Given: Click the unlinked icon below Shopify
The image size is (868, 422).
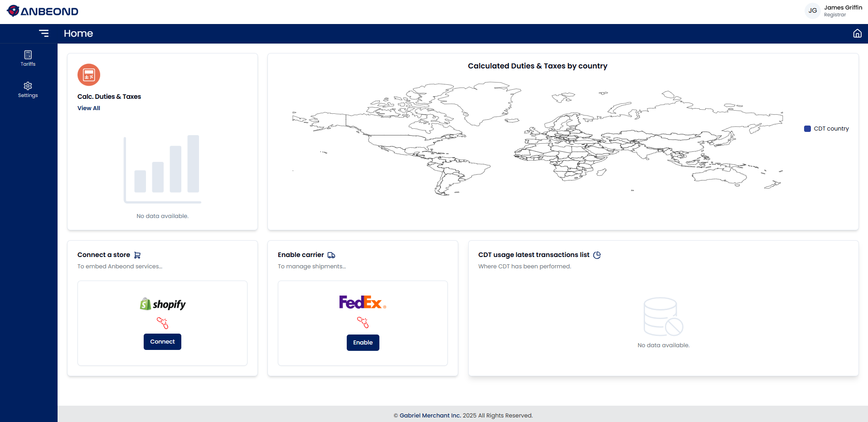Looking at the screenshot, I should point(163,323).
